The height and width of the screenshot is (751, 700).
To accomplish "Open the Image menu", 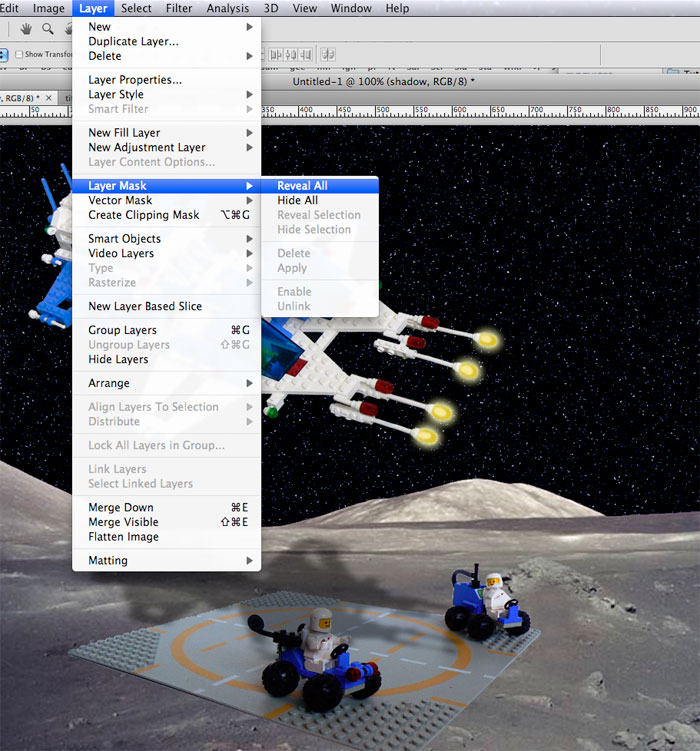I will pyautogui.click(x=48, y=8).
